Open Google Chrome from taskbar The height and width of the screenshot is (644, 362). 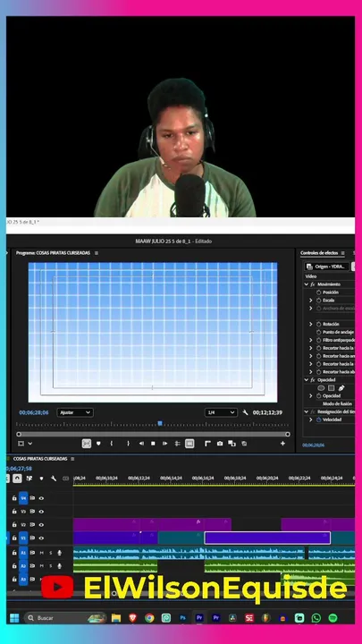tap(149, 618)
